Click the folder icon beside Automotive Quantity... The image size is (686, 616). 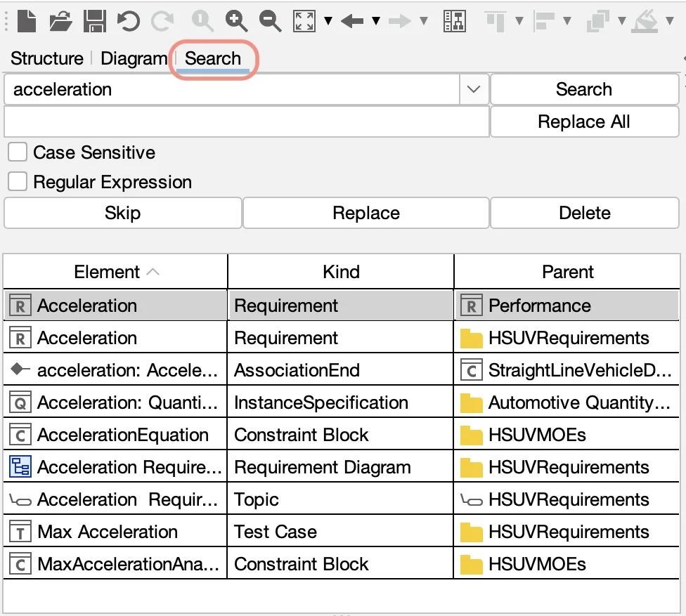coord(471,402)
